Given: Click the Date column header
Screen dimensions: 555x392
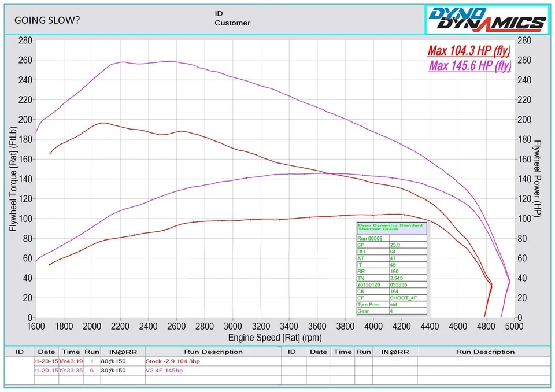Looking at the screenshot, I should click(46, 352).
